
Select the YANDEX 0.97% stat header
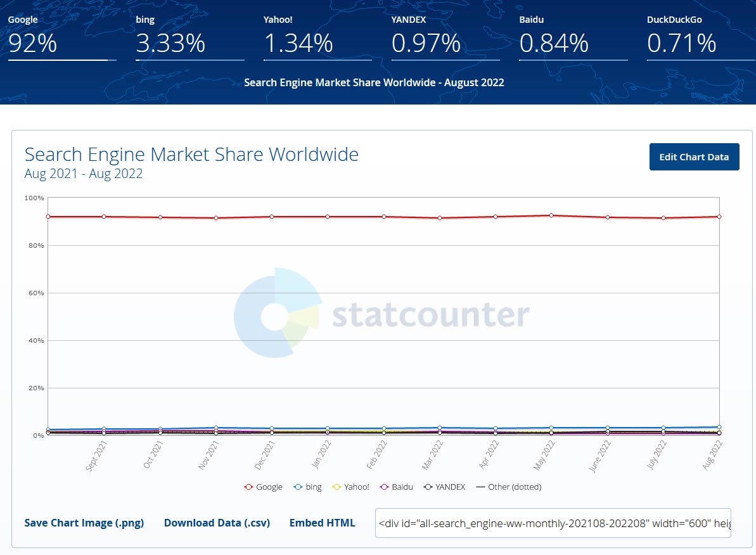[x=445, y=37]
